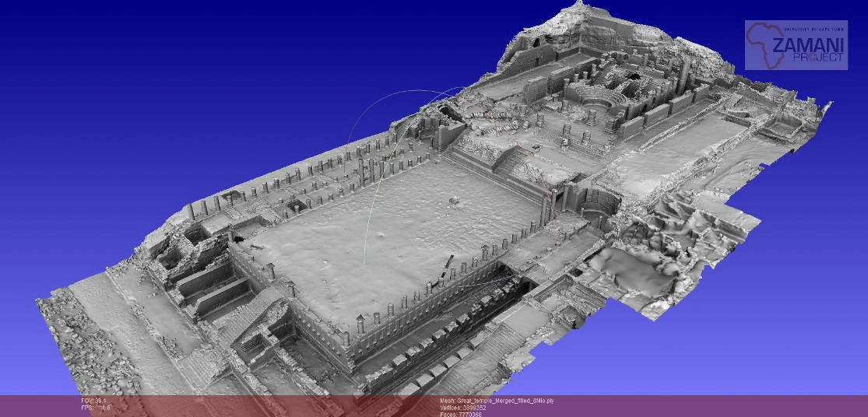The width and height of the screenshot is (868, 417).
Task: Pick the central staircase behind the courtyard
Action: tap(511, 163)
